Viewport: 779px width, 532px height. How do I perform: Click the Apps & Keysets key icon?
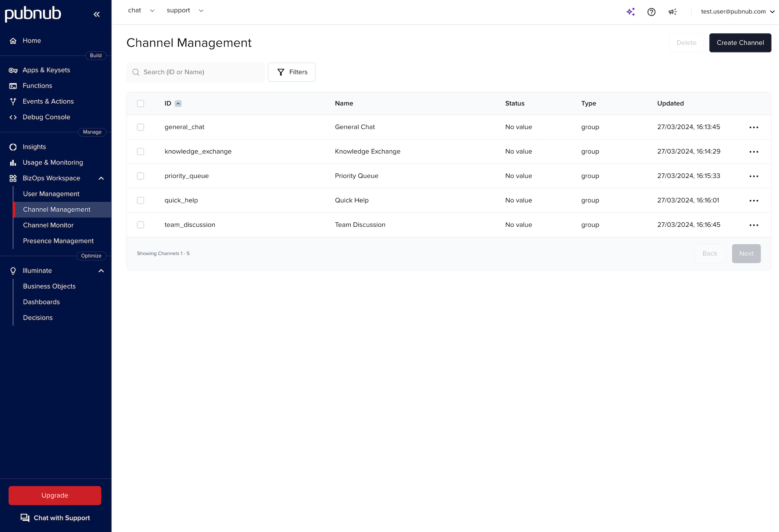[13, 70]
